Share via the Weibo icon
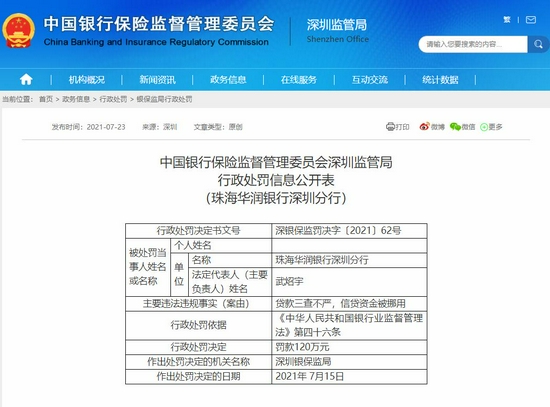Screen dimensions: 550x407 (x=424, y=127)
